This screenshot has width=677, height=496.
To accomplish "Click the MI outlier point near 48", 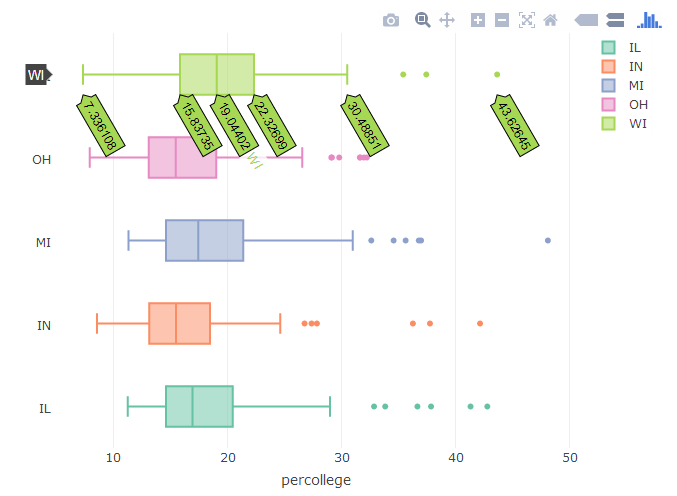I will (548, 241).
